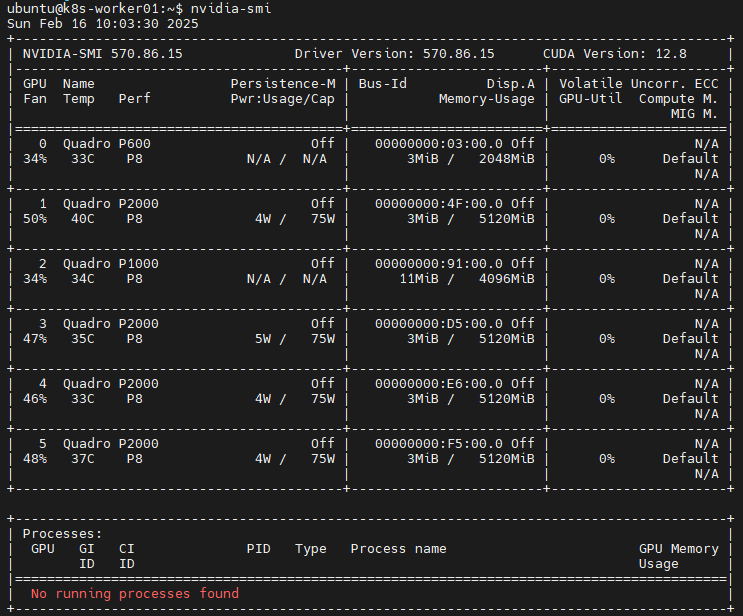743x616 pixels.
Task: Click the 'GPU-Util' column header
Action: (590, 99)
